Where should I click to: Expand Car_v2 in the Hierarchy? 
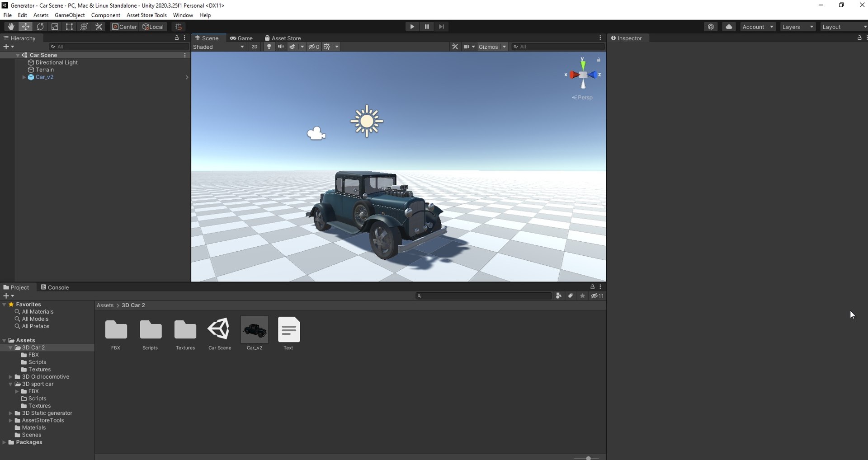(x=24, y=77)
